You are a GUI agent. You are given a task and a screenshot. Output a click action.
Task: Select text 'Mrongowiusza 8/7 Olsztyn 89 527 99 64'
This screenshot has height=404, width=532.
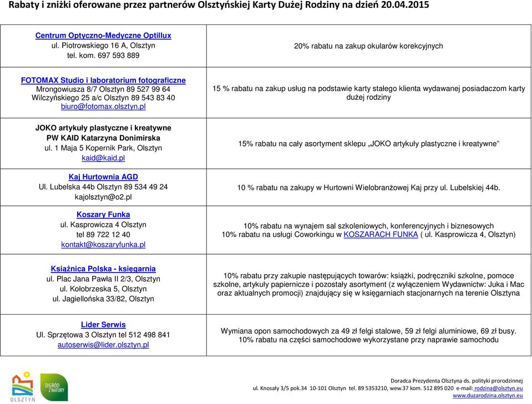[x=103, y=89]
